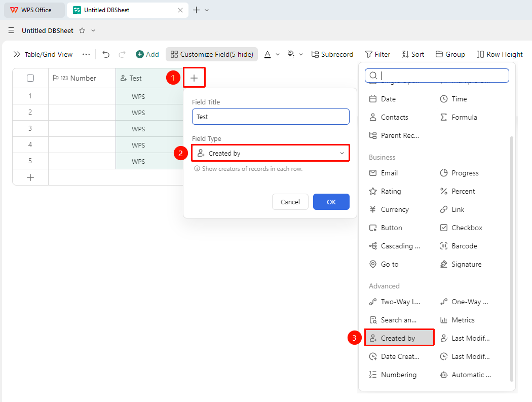Click the Field Title text box
Viewport: 532px width, 402px height.
[x=271, y=117]
